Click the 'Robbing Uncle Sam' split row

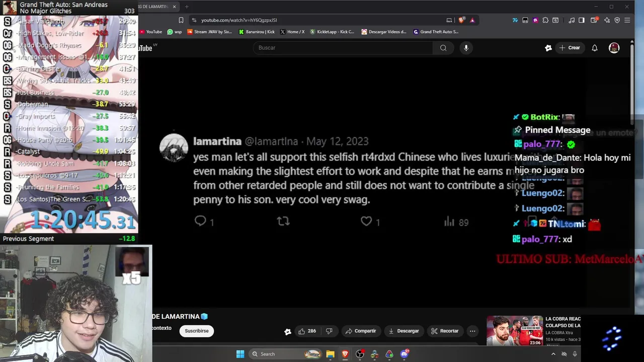pyautogui.click(x=69, y=163)
